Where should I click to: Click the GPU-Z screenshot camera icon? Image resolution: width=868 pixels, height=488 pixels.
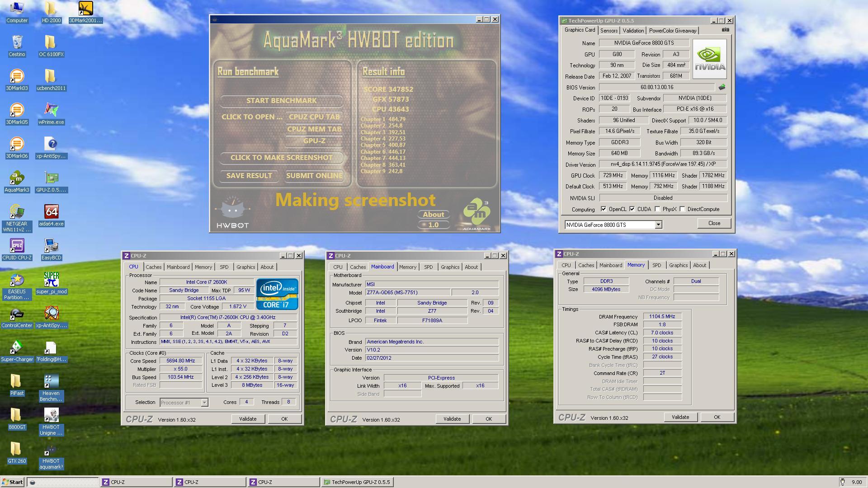(x=725, y=30)
